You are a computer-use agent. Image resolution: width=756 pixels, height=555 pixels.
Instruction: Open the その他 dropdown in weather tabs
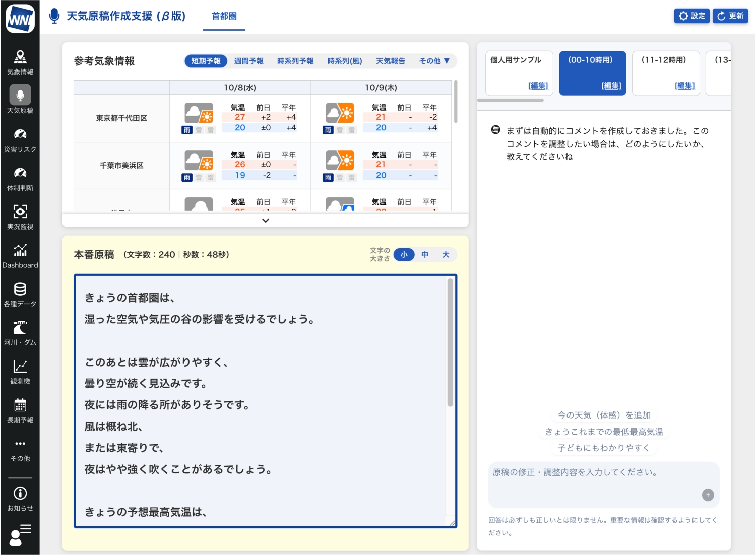tap(434, 61)
